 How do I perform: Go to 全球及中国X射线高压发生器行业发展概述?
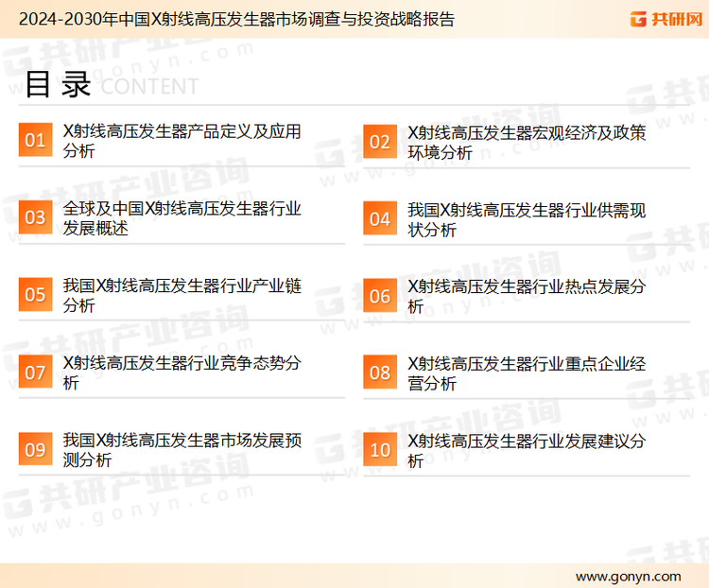click(x=182, y=217)
